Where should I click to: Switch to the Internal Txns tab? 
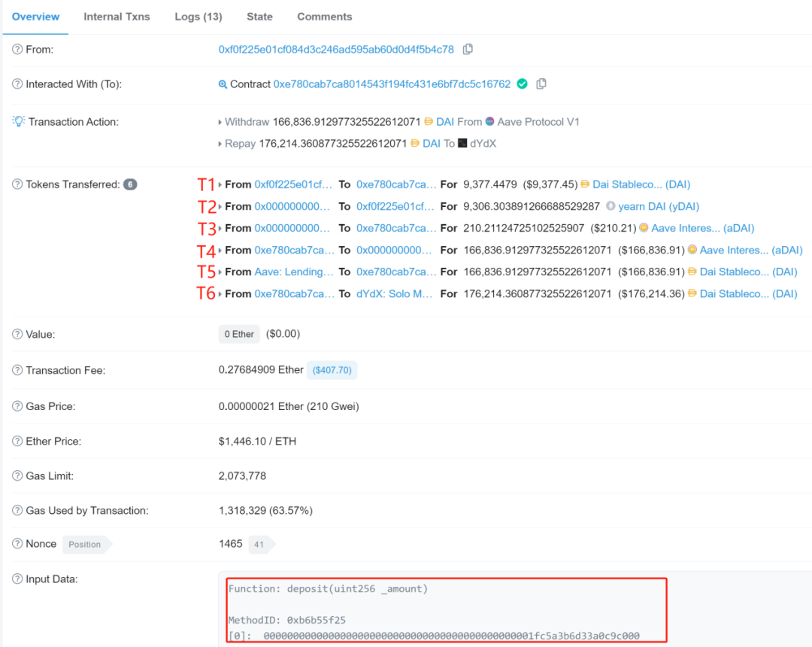pos(117,17)
